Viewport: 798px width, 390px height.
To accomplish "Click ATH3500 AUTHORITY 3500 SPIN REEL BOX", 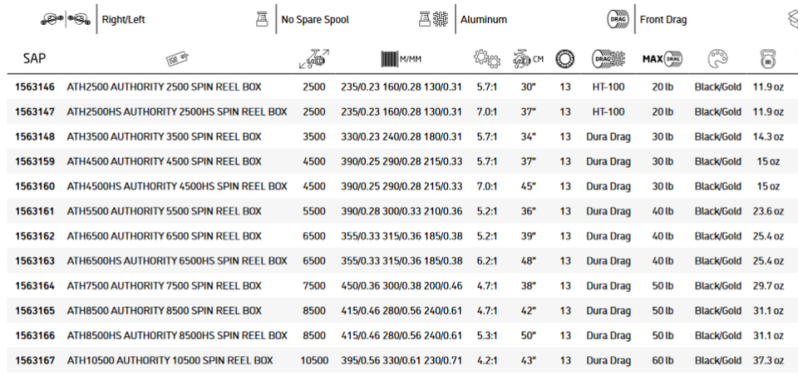I will tap(164, 136).
